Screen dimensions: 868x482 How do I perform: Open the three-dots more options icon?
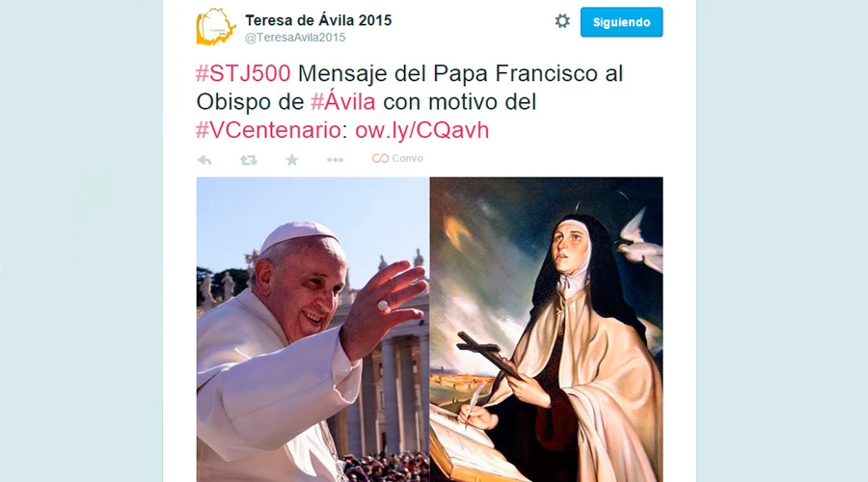(335, 160)
